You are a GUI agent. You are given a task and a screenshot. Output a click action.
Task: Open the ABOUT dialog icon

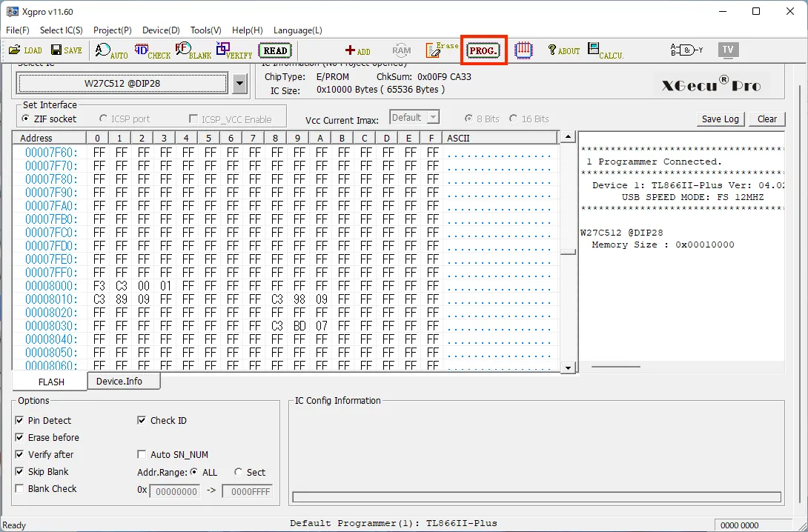click(563, 50)
